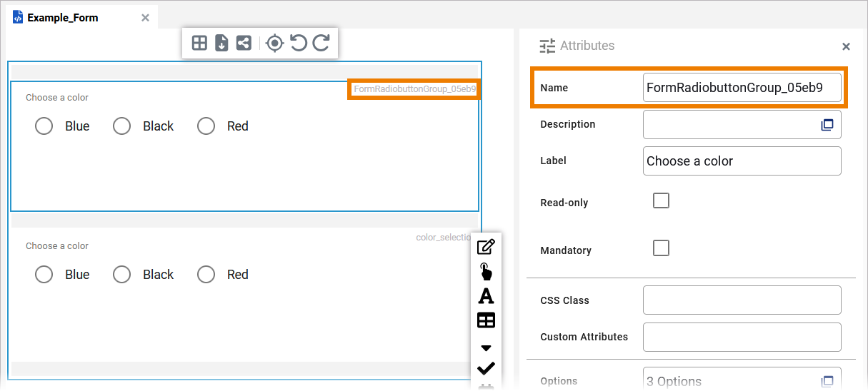This screenshot has height=391, width=868.
Task: Select Red in the second radio group
Action: click(x=206, y=275)
